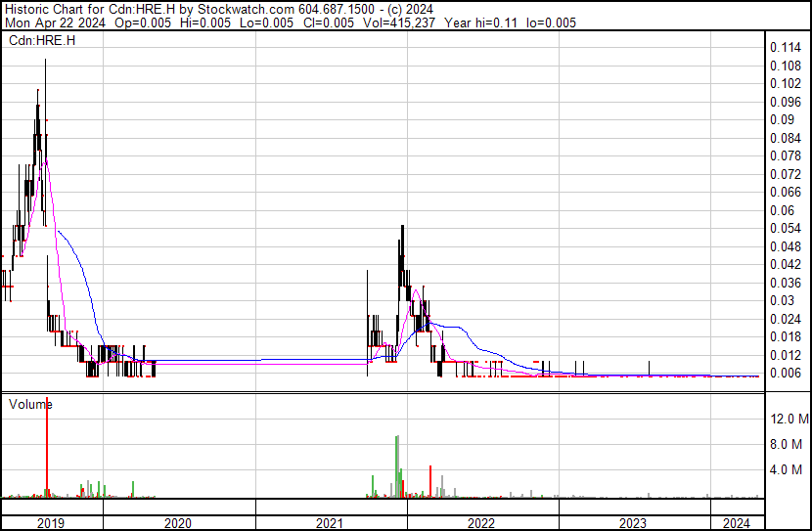Select the 2022 label on the time axis
This screenshot has width=812, height=531.
pyautogui.click(x=482, y=523)
